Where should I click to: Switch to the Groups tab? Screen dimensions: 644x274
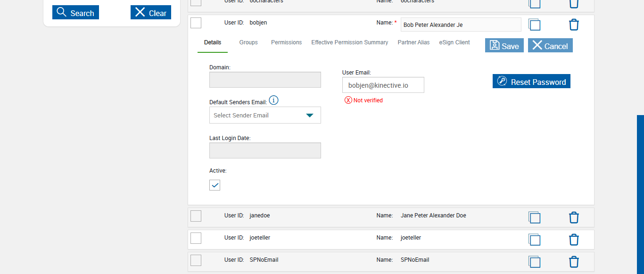point(248,42)
